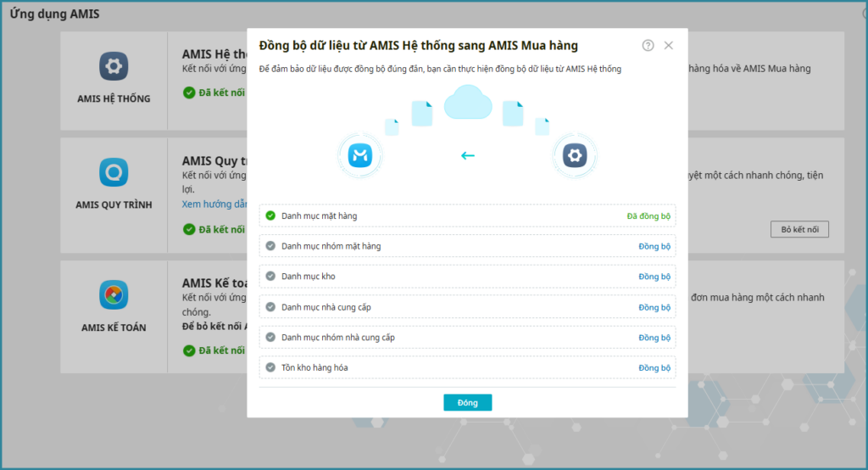Click the green check beside Danh mục mặt hàng
The height and width of the screenshot is (470, 868).
tap(270, 215)
